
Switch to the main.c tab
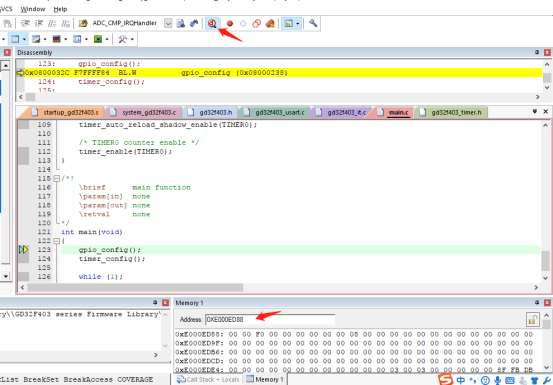394,112
